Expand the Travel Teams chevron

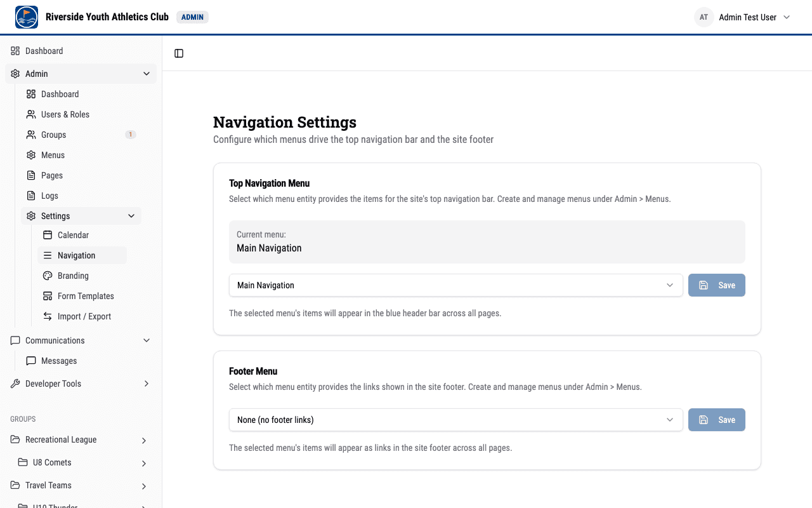pos(144,486)
